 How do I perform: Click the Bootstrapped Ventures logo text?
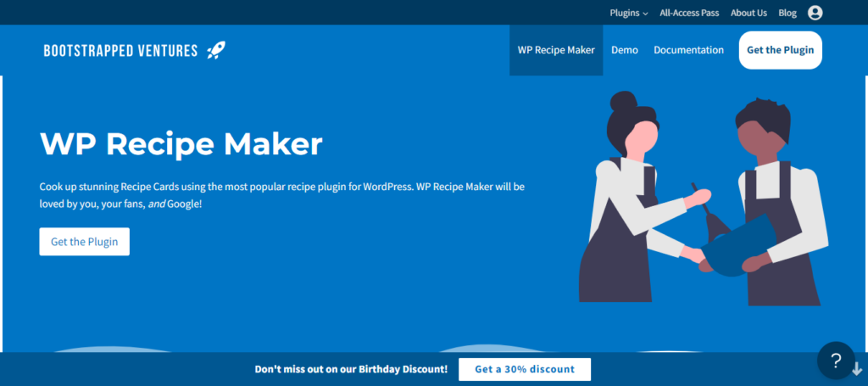(x=120, y=51)
